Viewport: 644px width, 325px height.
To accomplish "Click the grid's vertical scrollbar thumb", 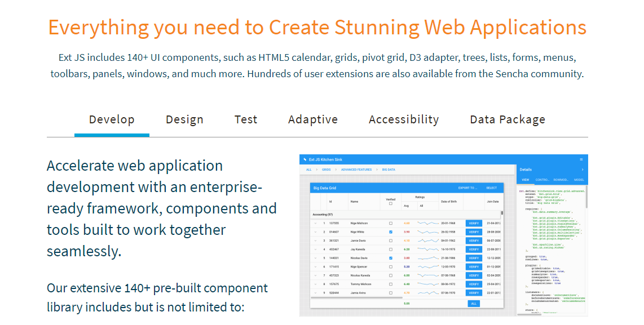I will [x=502, y=213].
